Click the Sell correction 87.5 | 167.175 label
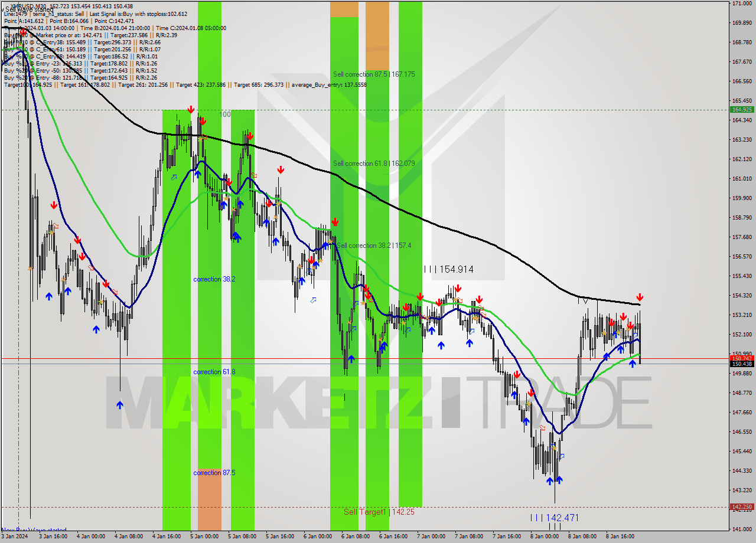Screen dimensions: 756x543 [374, 74]
